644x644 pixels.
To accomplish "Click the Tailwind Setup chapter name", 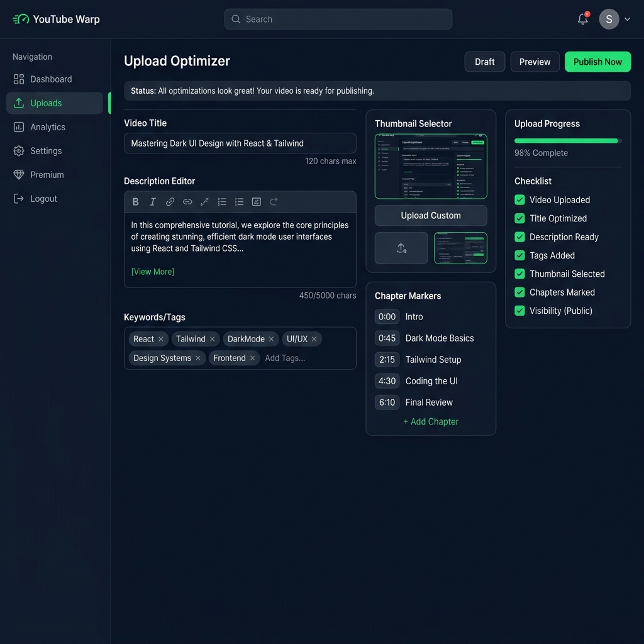I will tap(433, 359).
